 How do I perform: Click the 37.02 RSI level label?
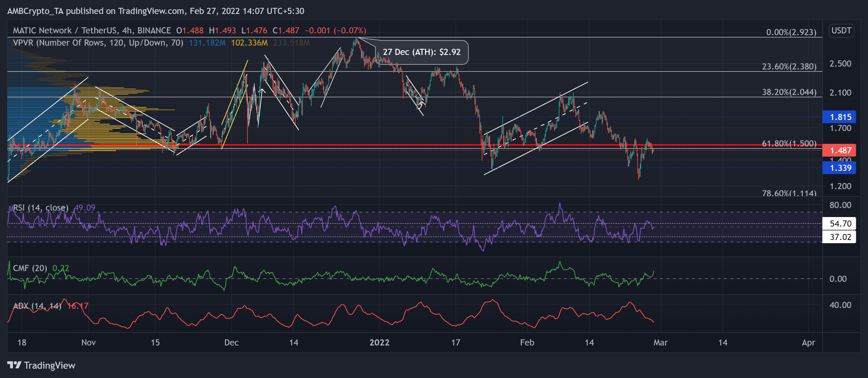click(839, 237)
